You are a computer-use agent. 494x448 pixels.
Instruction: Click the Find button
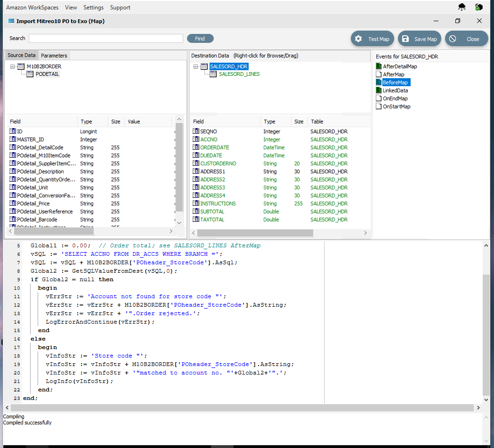click(x=200, y=39)
